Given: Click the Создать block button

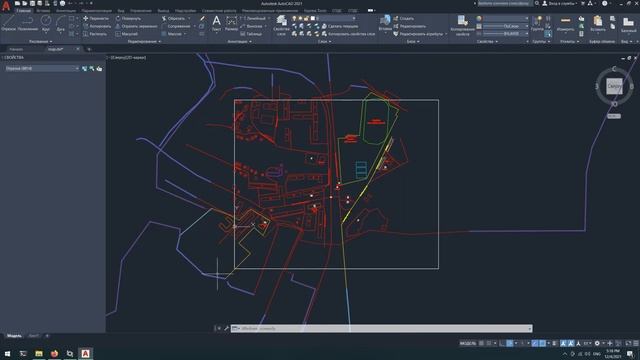Looking at the screenshot, I should point(404,18).
